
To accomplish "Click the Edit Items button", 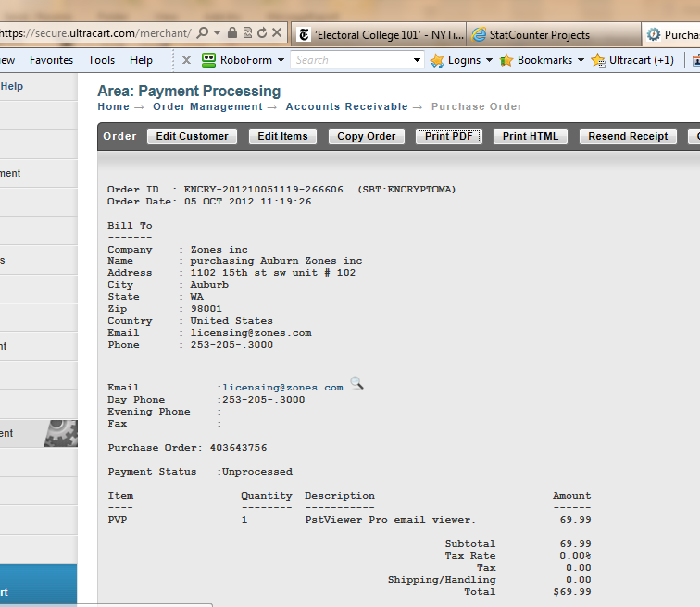I will click(282, 136).
